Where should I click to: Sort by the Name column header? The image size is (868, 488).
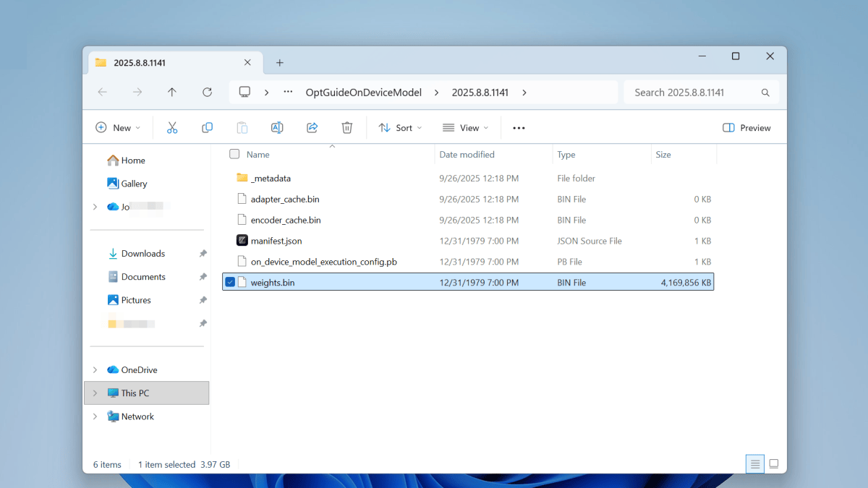click(258, 155)
